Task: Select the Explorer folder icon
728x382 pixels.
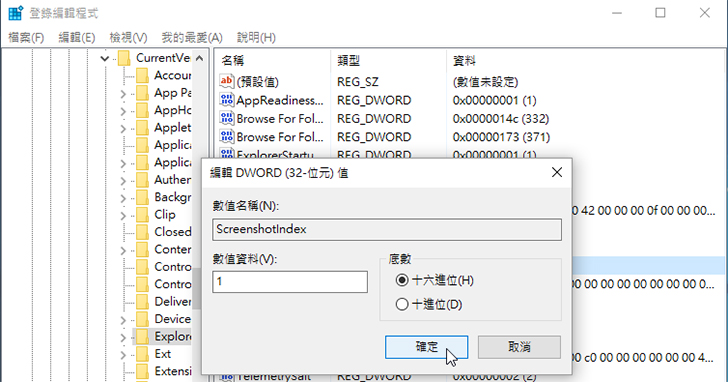Action: coord(143,337)
